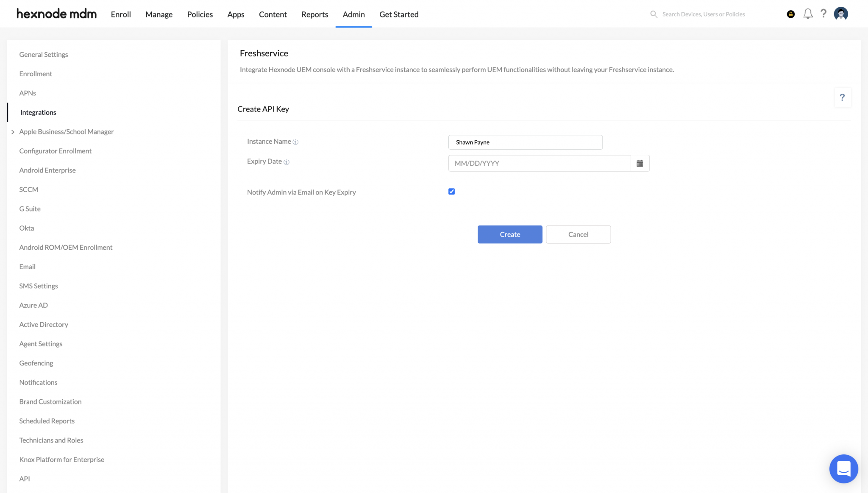Click the info icon beside Expiry Date
868x493 pixels.
287,162
